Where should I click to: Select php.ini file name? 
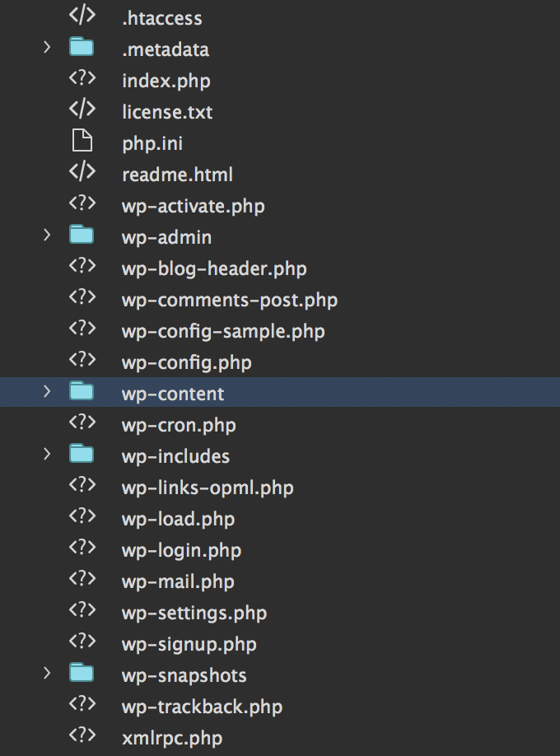pyautogui.click(x=152, y=143)
